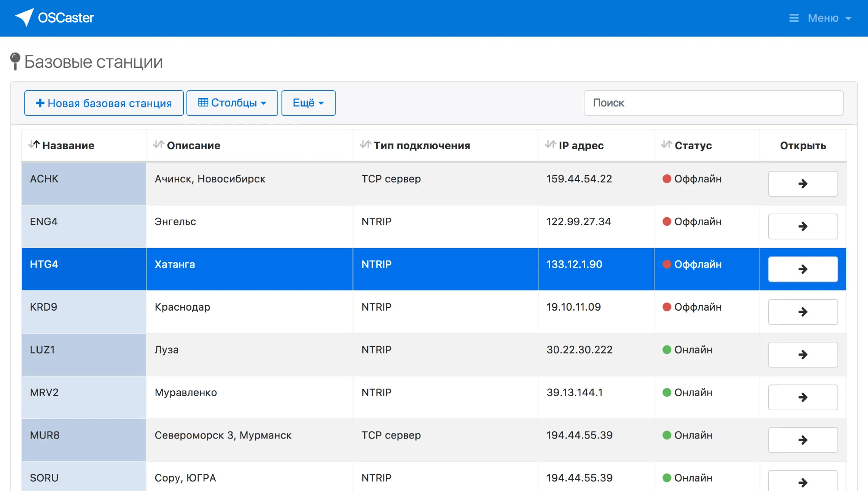
Task: Open the Столбцы dropdown
Action: tap(232, 103)
